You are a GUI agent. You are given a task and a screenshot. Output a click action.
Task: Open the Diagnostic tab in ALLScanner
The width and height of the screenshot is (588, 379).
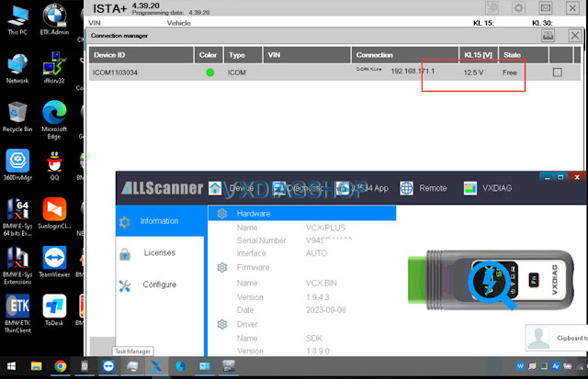tap(299, 188)
